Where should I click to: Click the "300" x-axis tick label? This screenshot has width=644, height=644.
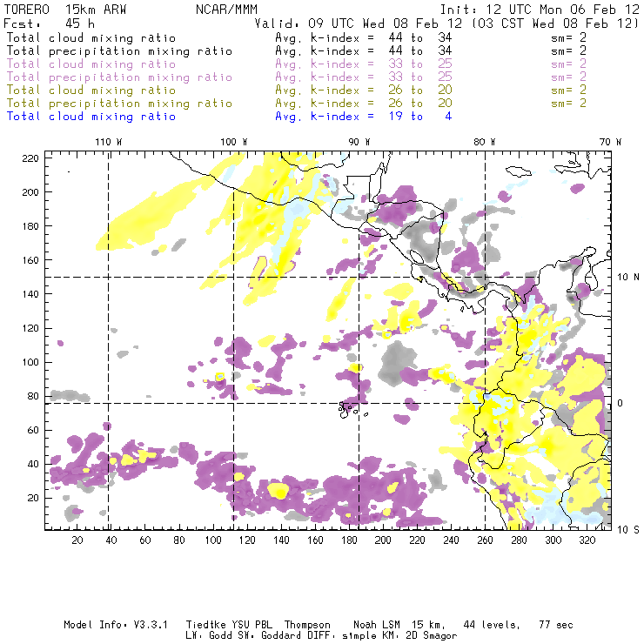(553, 540)
